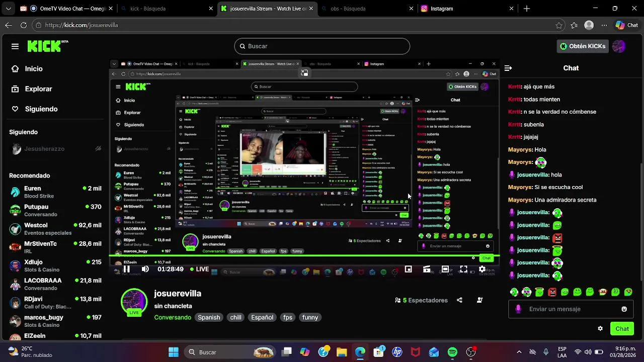The image size is (644, 362).
Task: Go to Inicio in sidebar
Action: (34, 69)
